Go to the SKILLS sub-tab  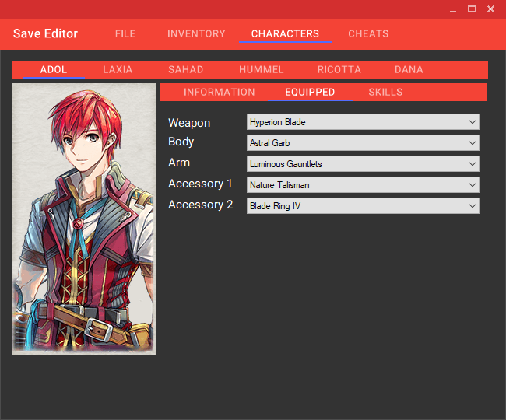[385, 93]
